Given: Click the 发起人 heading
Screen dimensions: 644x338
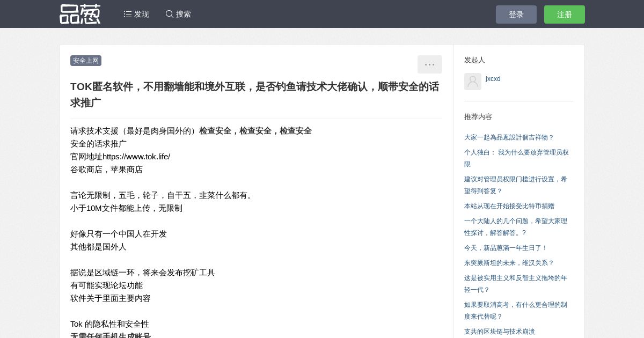Looking at the screenshot, I should (474, 60).
